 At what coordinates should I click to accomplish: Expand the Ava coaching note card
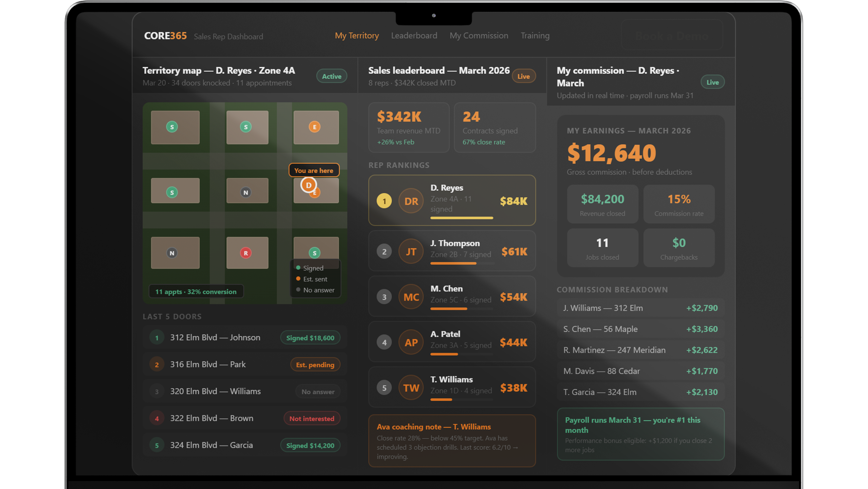pyautogui.click(x=451, y=441)
